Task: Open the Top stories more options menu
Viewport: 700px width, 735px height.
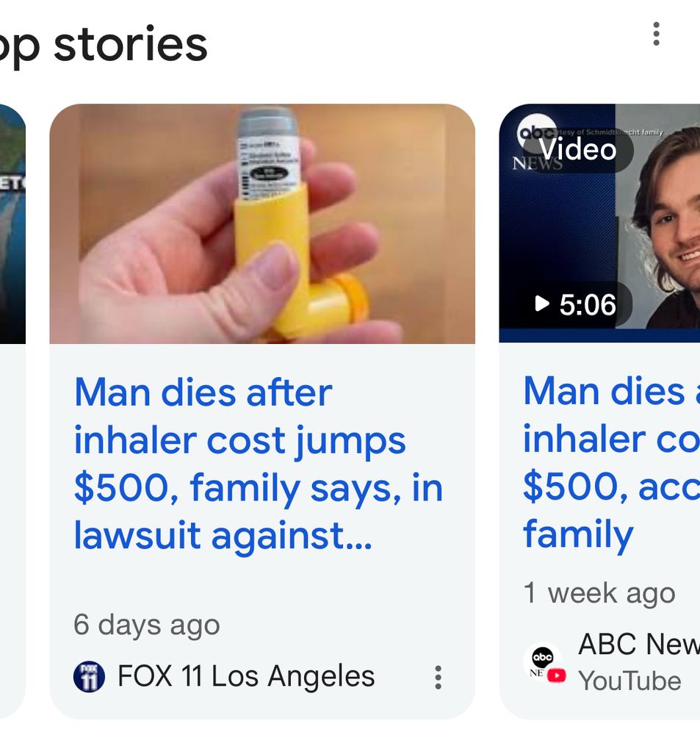Action: [656, 34]
